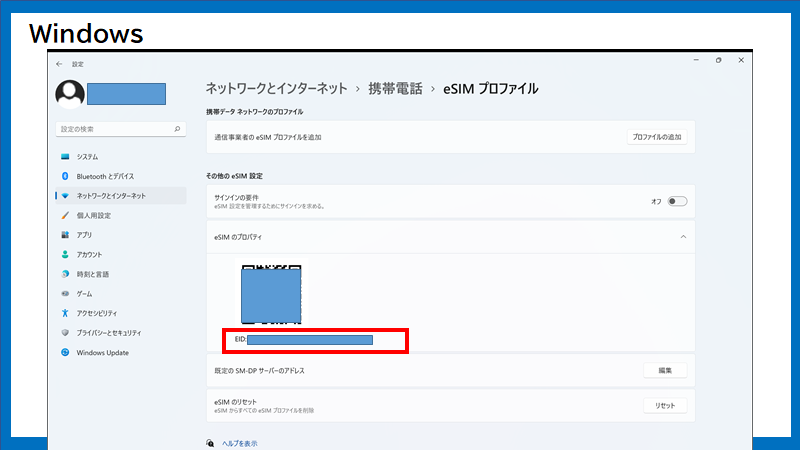The image size is (800, 450).
Task: Click 携帯電話 in the breadcrumb
Action: click(395, 89)
